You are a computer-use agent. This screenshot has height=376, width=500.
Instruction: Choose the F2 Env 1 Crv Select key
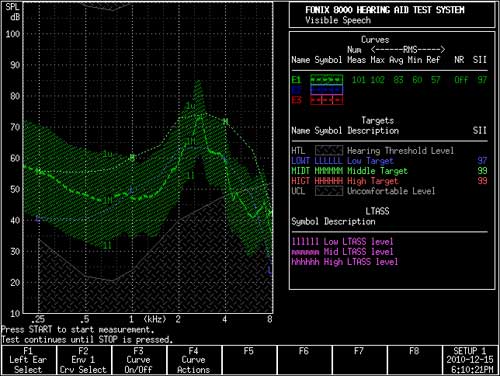(x=83, y=360)
